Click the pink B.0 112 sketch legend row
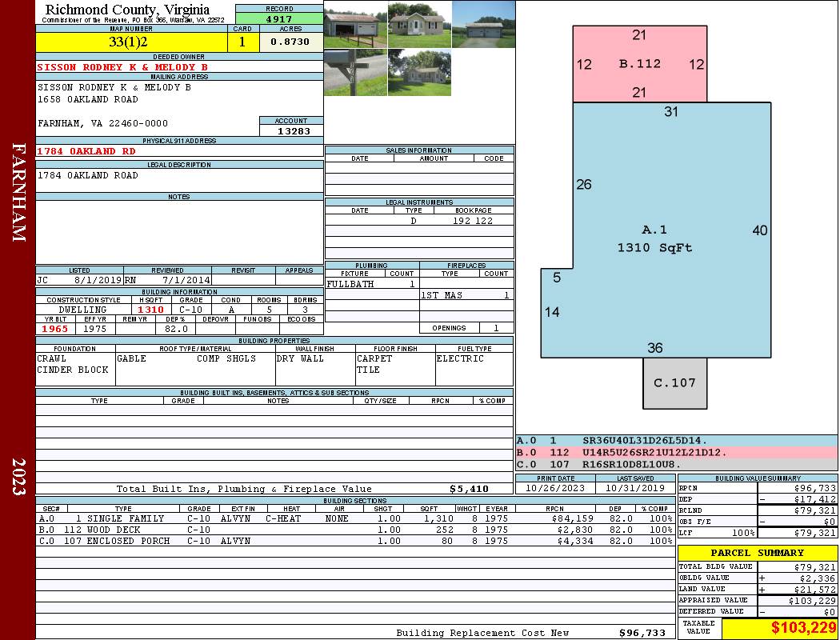 [677, 452]
